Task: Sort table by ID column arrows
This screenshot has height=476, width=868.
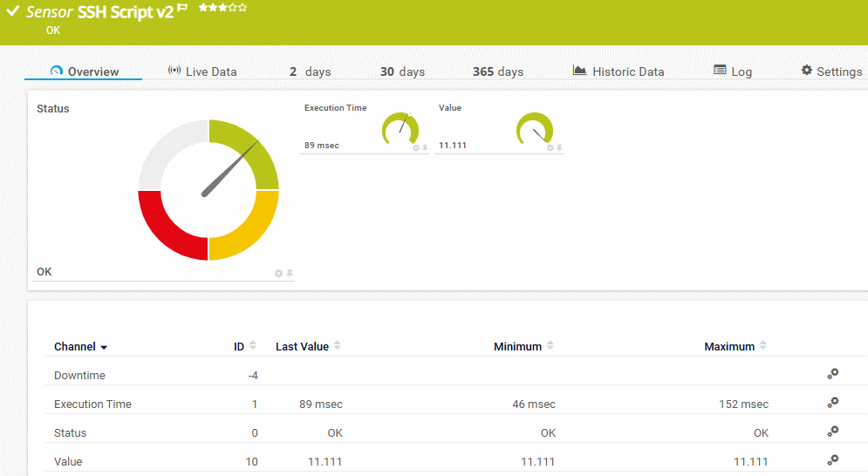Action: pyautogui.click(x=252, y=346)
